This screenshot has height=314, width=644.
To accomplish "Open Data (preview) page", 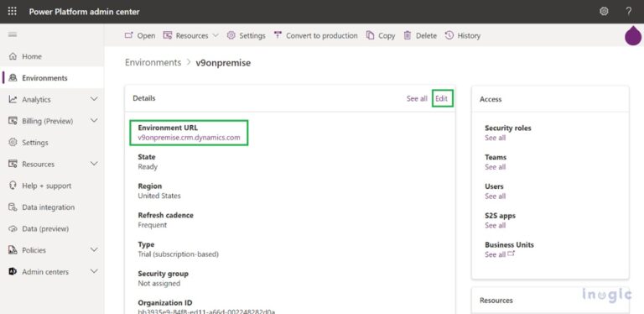I will click(x=45, y=229).
